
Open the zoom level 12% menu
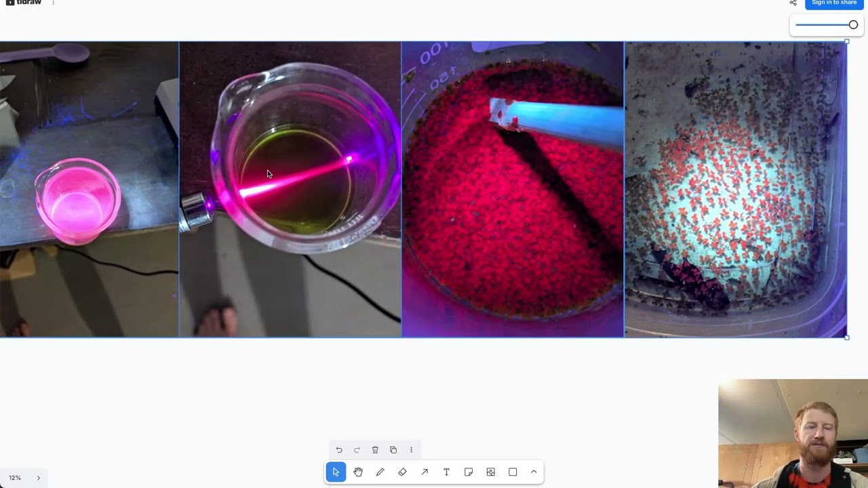tap(15, 478)
